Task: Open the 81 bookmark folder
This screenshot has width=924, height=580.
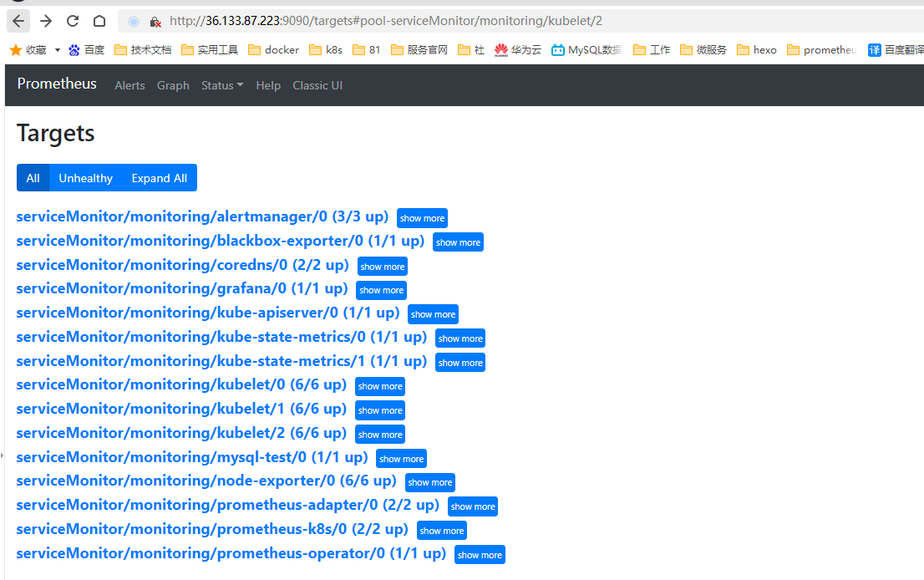Action: [x=367, y=50]
